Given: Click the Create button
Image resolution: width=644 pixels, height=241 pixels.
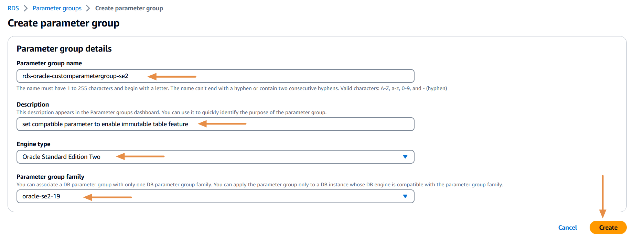Looking at the screenshot, I should point(608,228).
